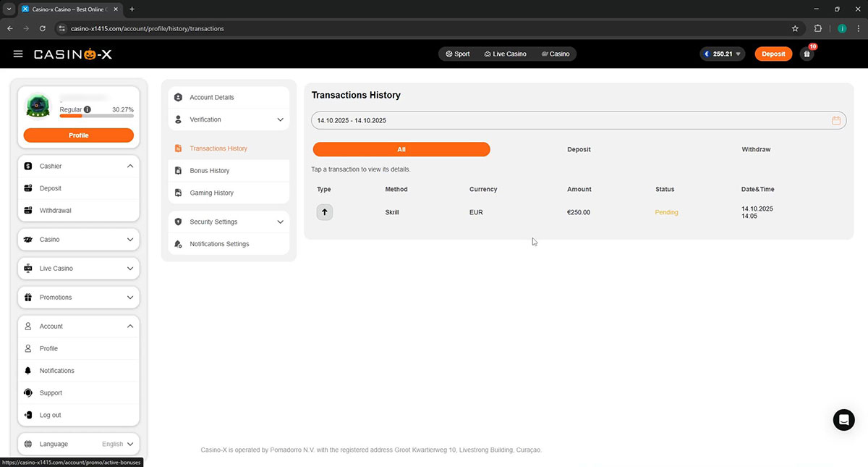Click the Regular level progress bar

tap(96, 116)
